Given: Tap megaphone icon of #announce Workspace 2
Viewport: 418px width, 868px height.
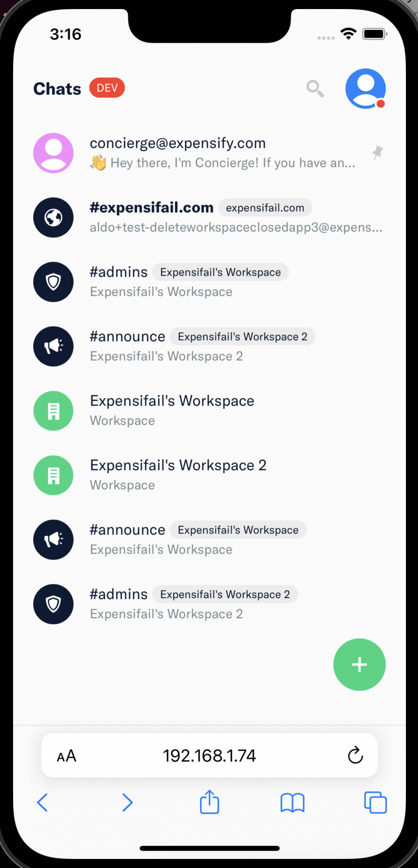Looking at the screenshot, I should [53, 346].
